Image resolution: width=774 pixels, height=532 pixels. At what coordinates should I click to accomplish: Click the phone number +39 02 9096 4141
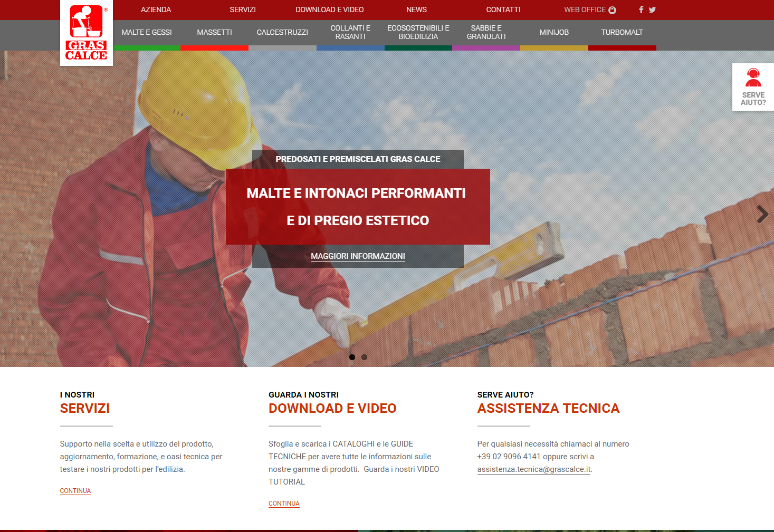pyautogui.click(x=509, y=457)
